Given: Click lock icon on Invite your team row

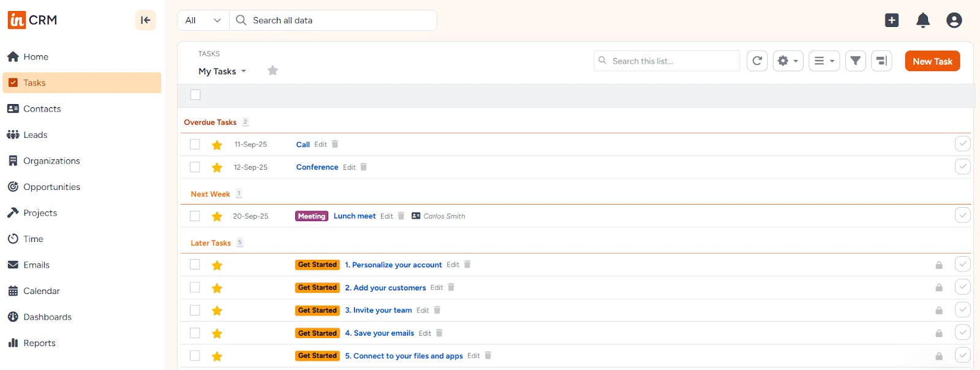Looking at the screenshot, I should tap(939, 311).
